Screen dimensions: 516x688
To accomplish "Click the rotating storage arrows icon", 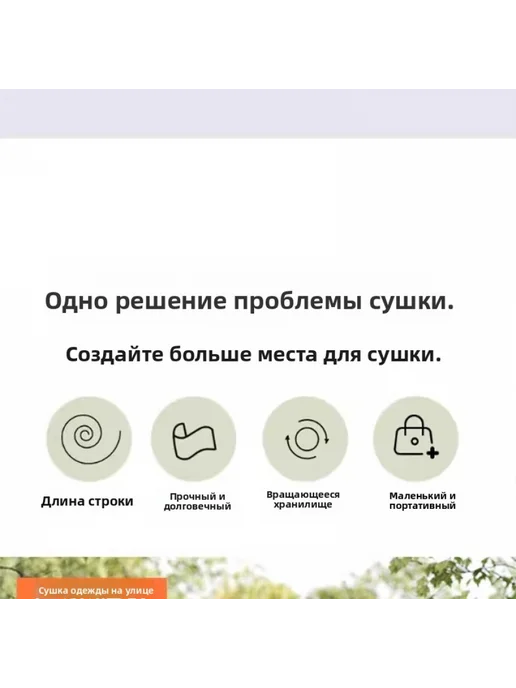I will (x=305, y=439).
